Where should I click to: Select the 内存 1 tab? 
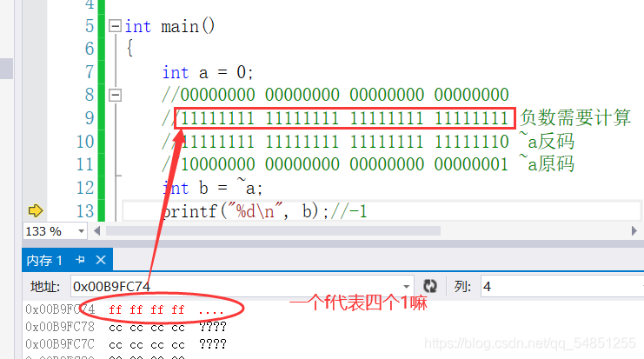[x=44, y=261]
